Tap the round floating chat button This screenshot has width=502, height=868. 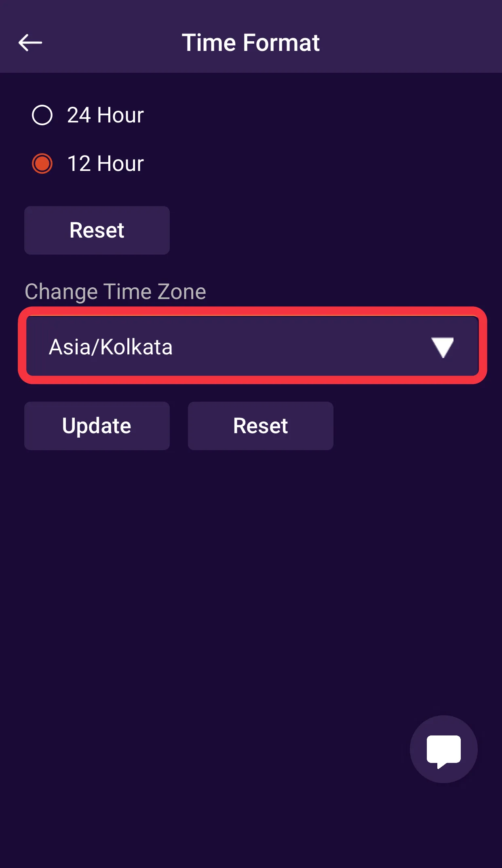(x=443, y=749)
